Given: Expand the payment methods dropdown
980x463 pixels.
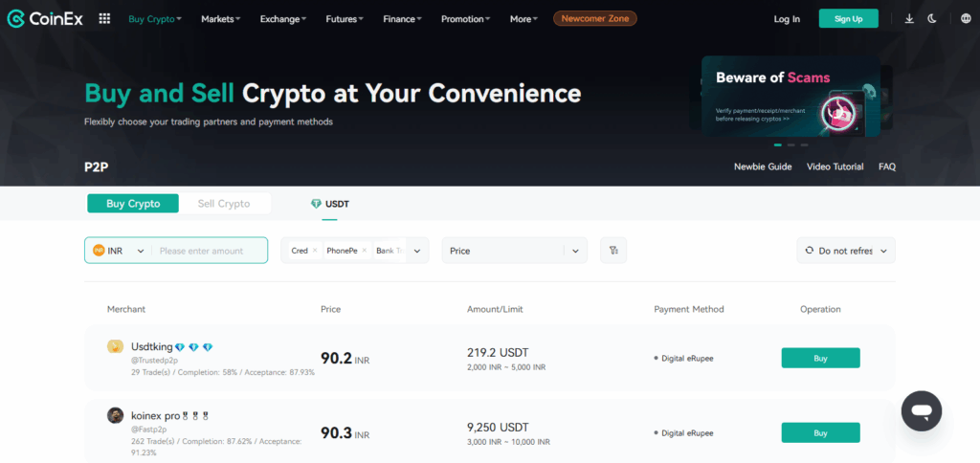Looking at the screenshot, I should (x=417, y=251).
